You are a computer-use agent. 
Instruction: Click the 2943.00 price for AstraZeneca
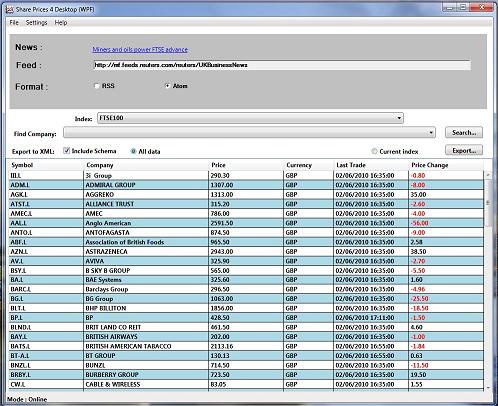[x=246, y=251]
